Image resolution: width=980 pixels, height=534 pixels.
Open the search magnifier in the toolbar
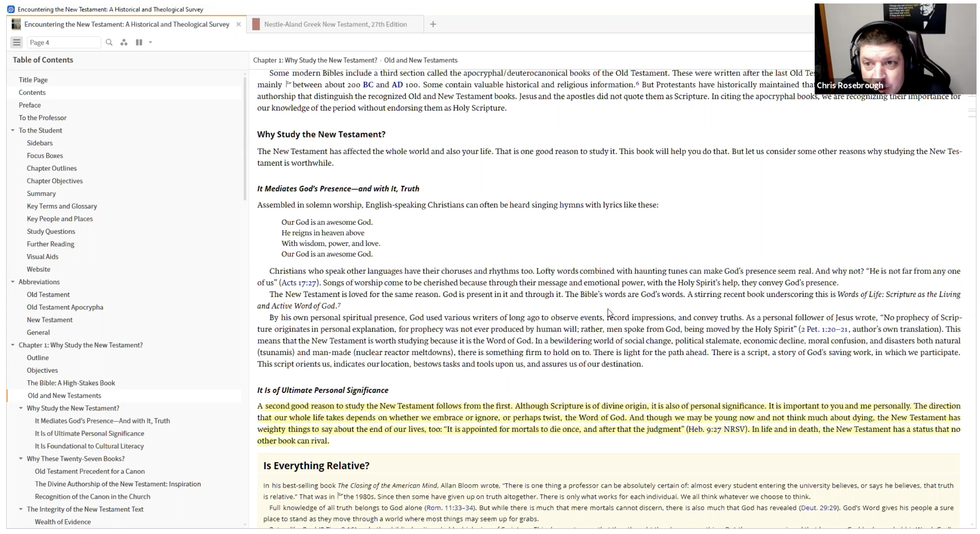tap(109, 42)
